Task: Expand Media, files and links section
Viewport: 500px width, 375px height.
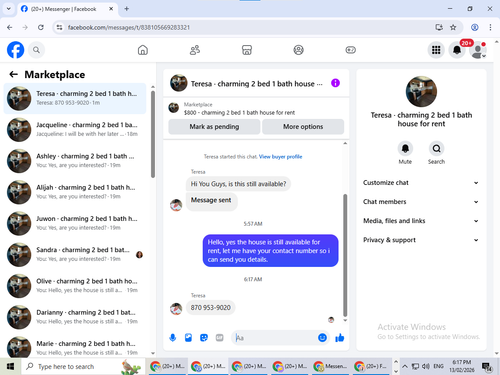Action: click(421, 221)
